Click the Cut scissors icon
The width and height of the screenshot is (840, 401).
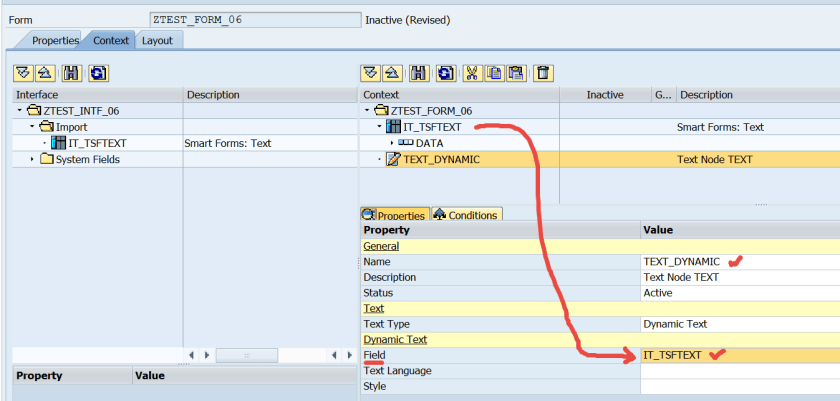pyautogui.click(x=473, y=72)
